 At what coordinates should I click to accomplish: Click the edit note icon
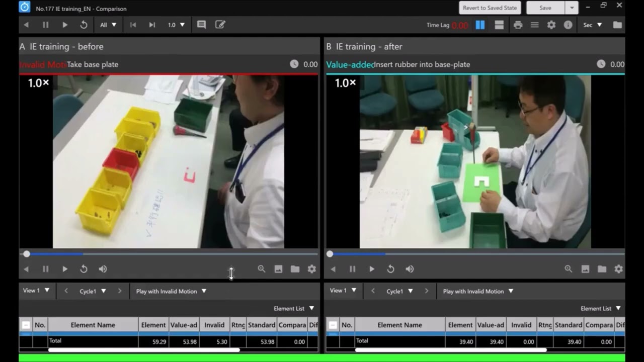point(220,25)
